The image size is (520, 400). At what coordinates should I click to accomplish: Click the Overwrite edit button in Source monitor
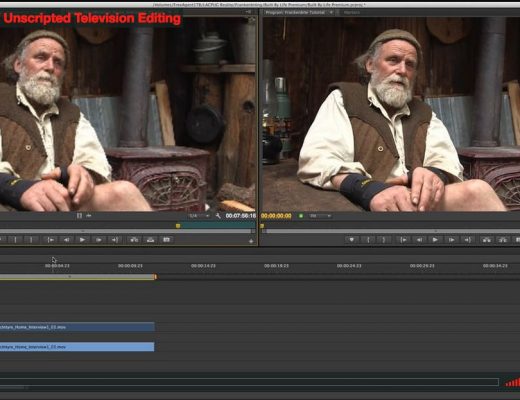point(150,240)
